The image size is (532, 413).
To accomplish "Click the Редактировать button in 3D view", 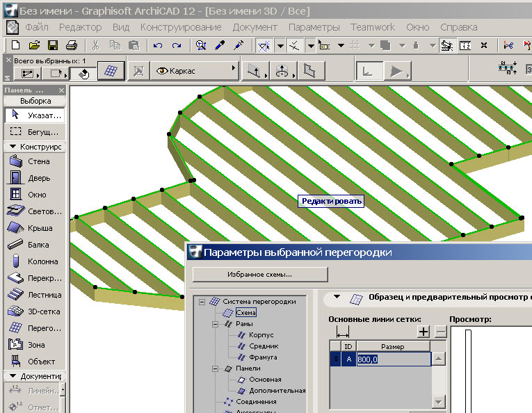I will point(331,202).
